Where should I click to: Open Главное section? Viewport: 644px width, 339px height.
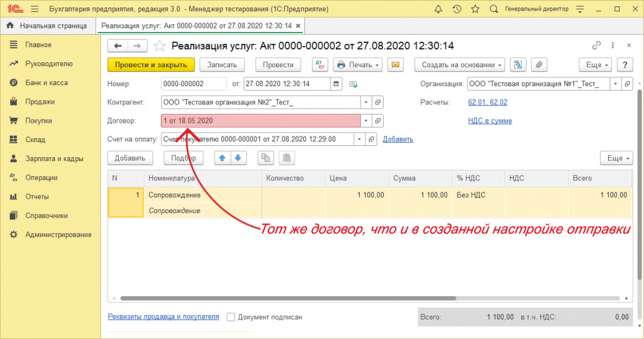tap(38, 45)
